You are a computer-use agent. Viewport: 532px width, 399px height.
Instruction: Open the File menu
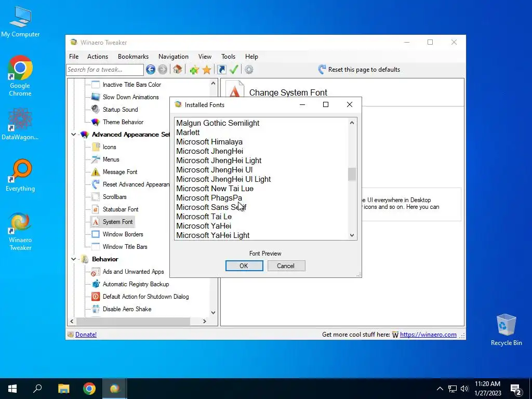[74, 57]
